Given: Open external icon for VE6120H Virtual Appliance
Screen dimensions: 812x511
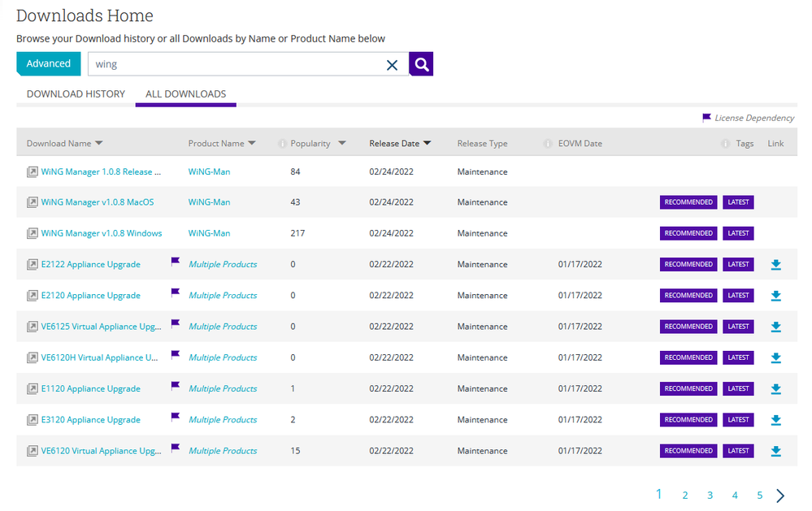Looking at the screenshot, I should click(x=33, y=357).
